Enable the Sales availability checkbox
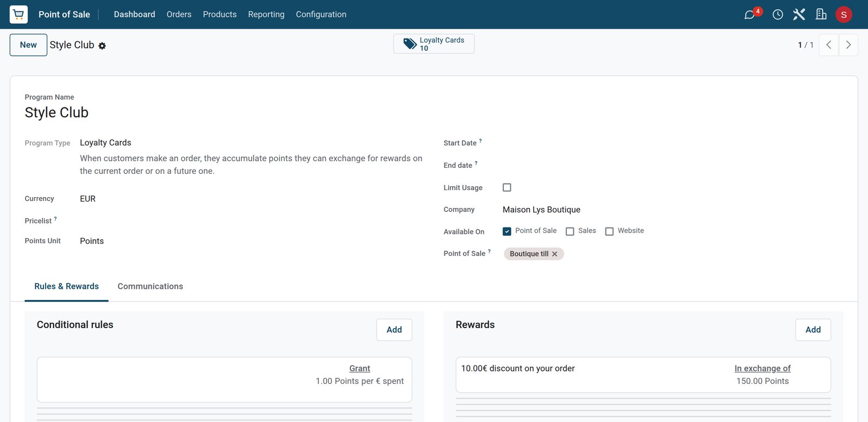 pos(570,231)
